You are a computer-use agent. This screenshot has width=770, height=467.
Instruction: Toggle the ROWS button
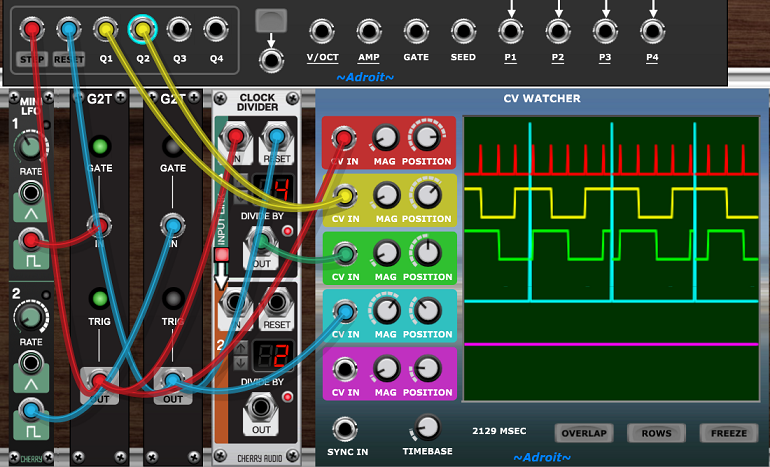click(x=657, y=433)
